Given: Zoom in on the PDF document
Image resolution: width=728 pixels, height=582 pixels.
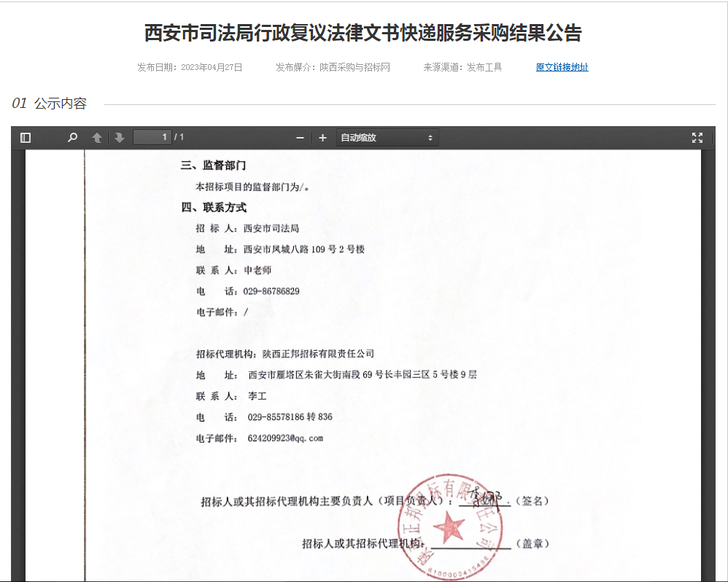Looking at the screenshot, I should pyautogui.click(x=322, y=138).
